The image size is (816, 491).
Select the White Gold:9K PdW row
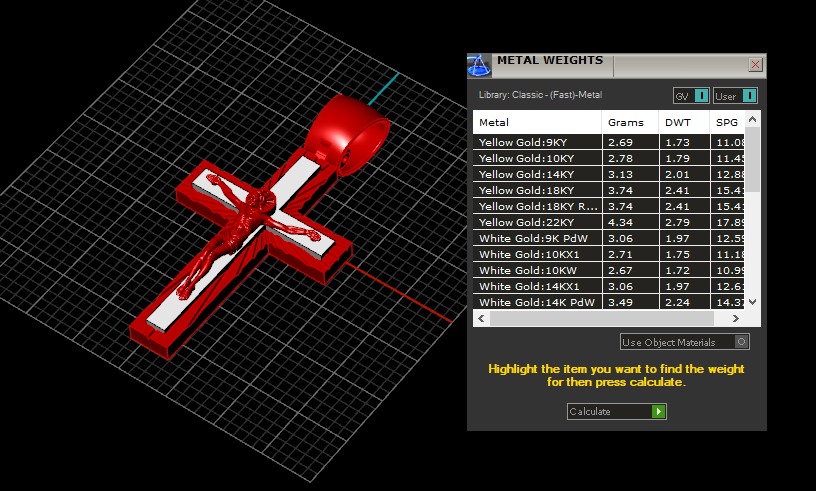609,238
